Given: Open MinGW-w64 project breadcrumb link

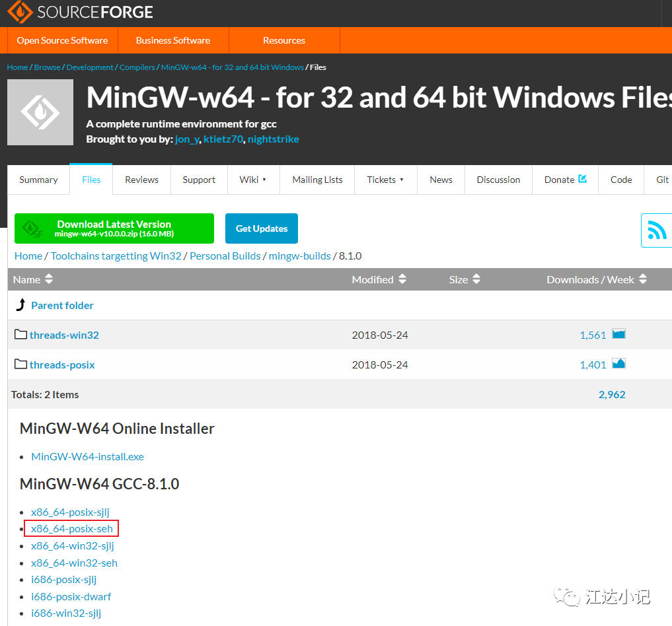Looking at the screenshot, I should 233,67.
